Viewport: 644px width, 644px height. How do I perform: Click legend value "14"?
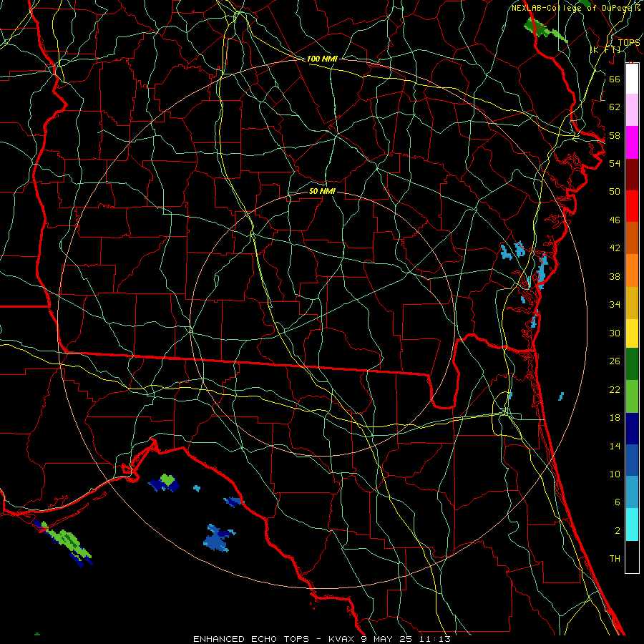coord(615,446)
